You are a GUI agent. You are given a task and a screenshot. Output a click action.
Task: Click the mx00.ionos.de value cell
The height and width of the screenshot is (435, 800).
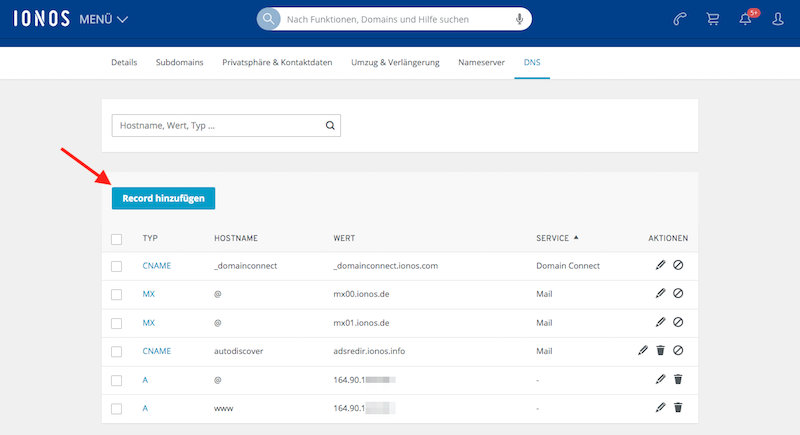(361, 294)
